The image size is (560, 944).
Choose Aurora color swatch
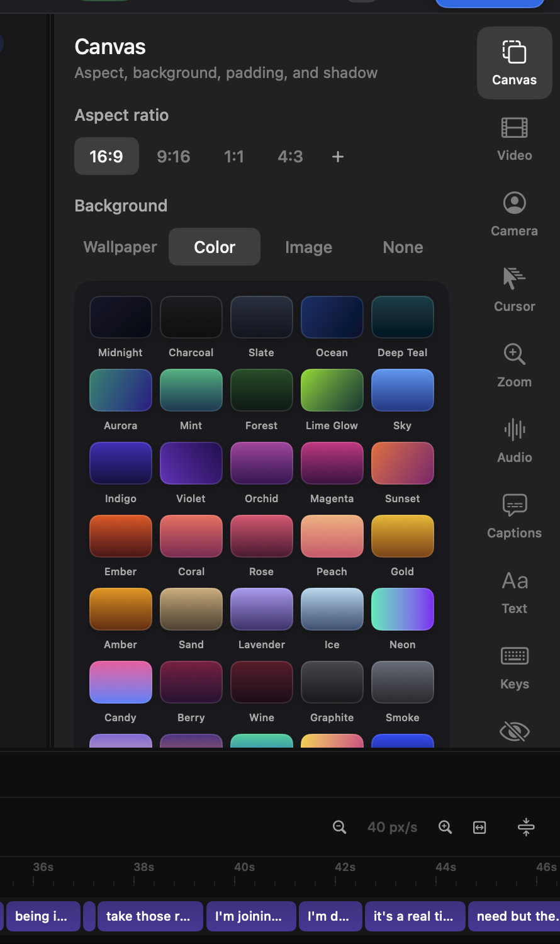pyautogui.click(x=120, y=390)
